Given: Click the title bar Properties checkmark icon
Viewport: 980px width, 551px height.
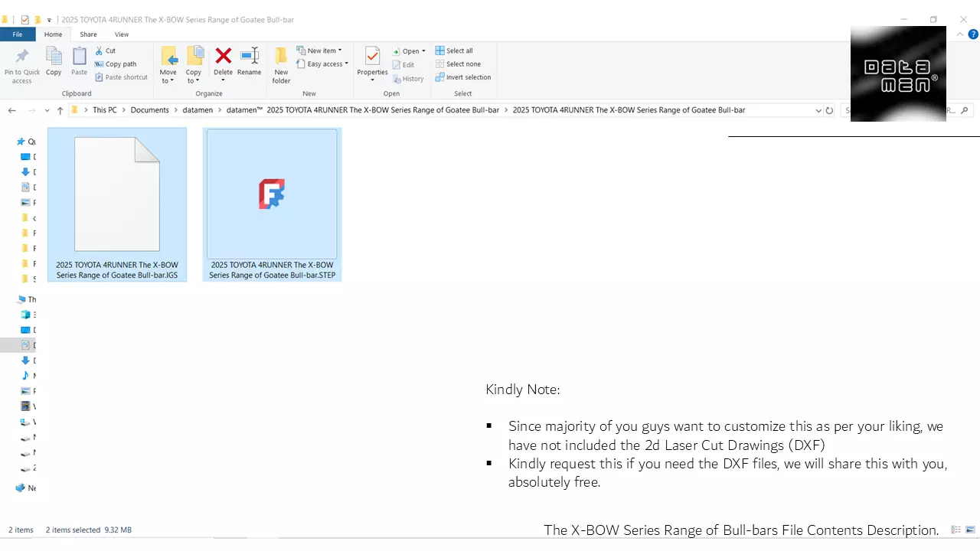Looking at the screenshot, I should tap(24, 20).
